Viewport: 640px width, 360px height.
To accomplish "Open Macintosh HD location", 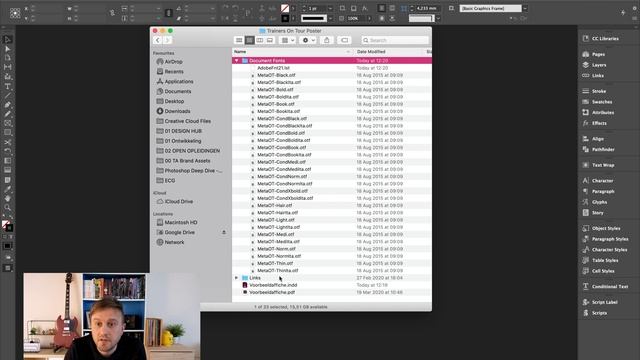I will [177, 222].
